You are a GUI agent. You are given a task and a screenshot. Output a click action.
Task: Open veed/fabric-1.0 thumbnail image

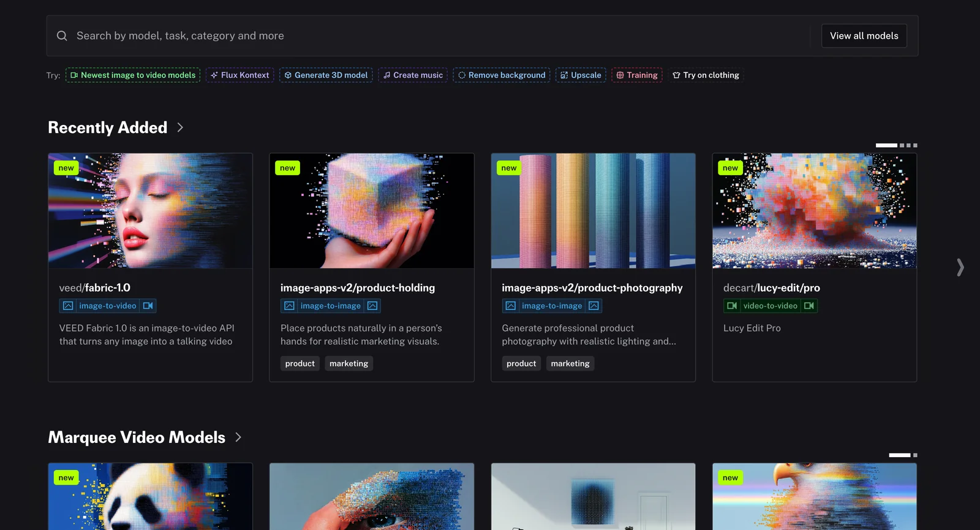[x=150, y=211]
